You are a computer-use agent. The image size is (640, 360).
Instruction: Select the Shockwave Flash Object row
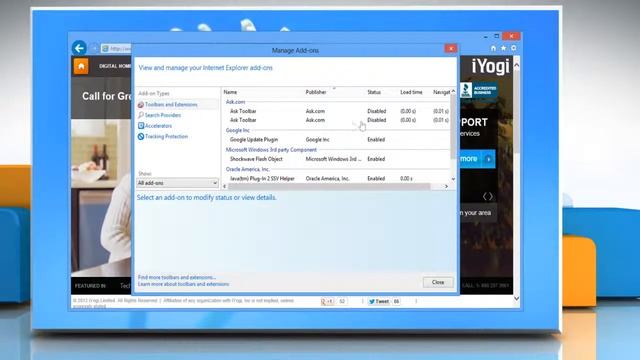[x=337, y=159]
